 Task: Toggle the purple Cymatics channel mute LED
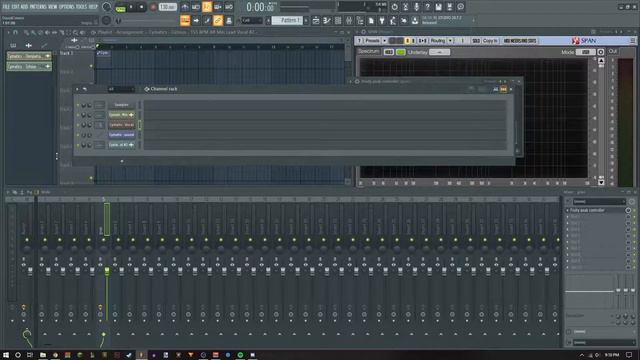click(78, 135)
